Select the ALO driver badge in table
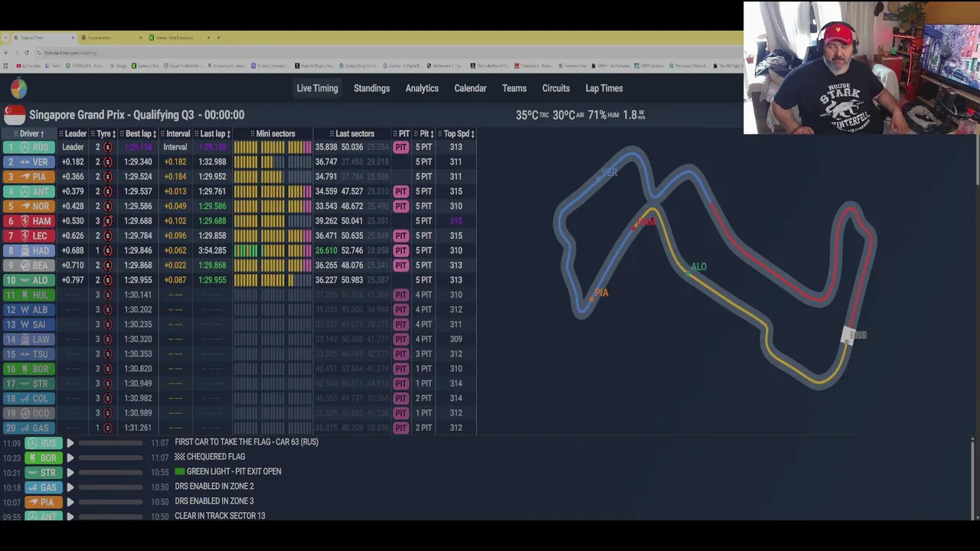This screenshot has height=551, width=980. pyautogui.click(x=28, y=280)
